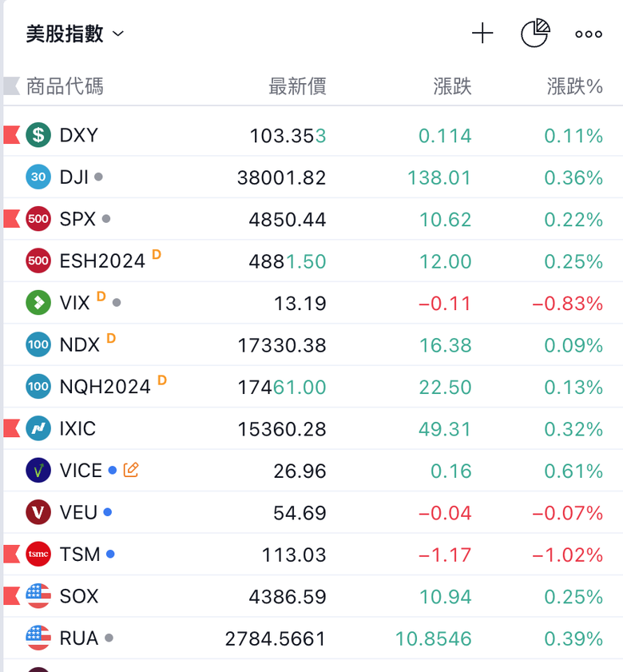
Task: Click the edit note icon beside VICE
Action: pos(131,471)
